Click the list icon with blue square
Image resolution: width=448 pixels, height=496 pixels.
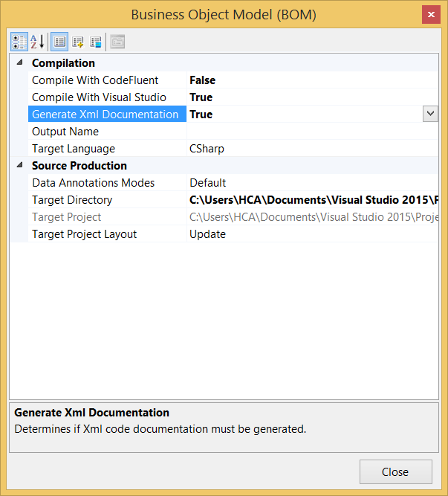(96, 42)
